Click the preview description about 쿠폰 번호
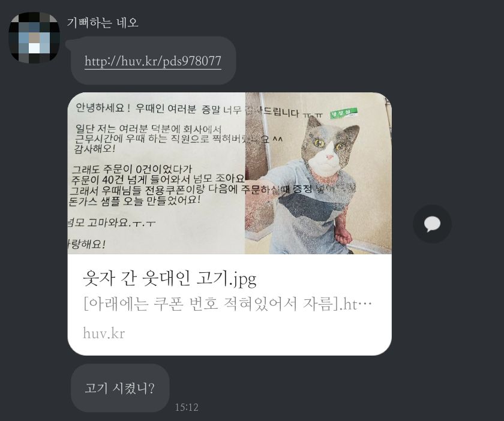Image resolution: width=504 pixels, height=421 pixels. 227,303
